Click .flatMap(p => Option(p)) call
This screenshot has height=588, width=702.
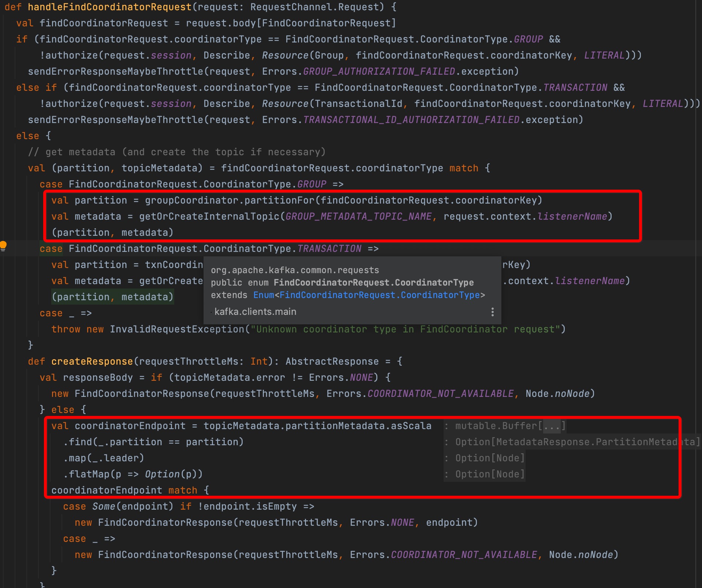pyautogui.click(x=133, y=474)
